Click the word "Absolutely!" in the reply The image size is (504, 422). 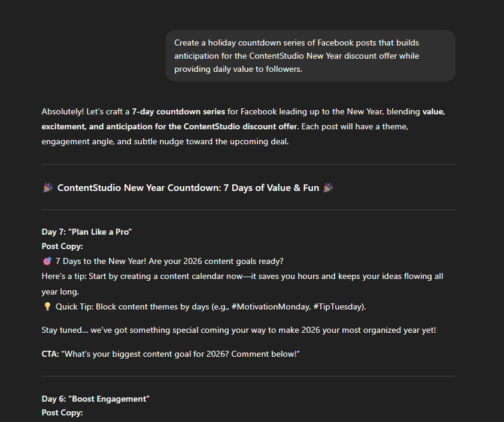pyautogui.click(x=62, y=111)
